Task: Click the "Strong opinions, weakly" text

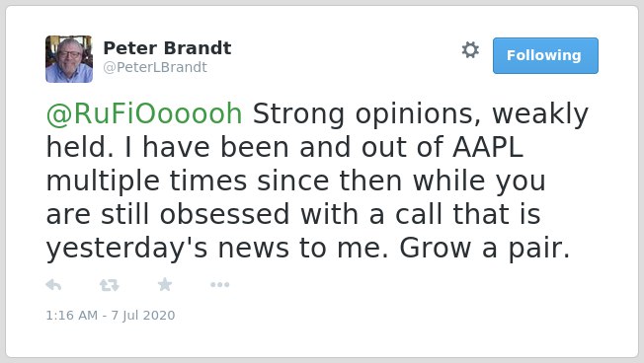Action: tap(421, 113)
